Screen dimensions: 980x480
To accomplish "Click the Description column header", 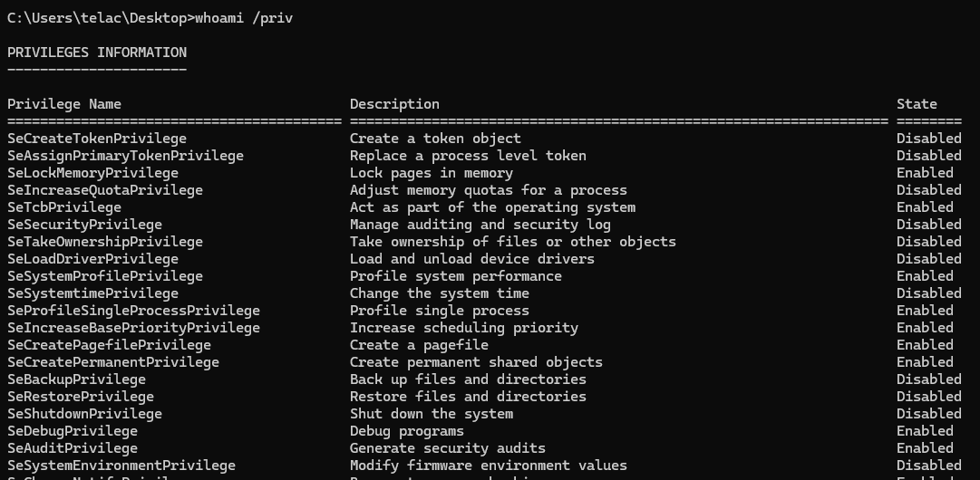I will pos(394,104).
